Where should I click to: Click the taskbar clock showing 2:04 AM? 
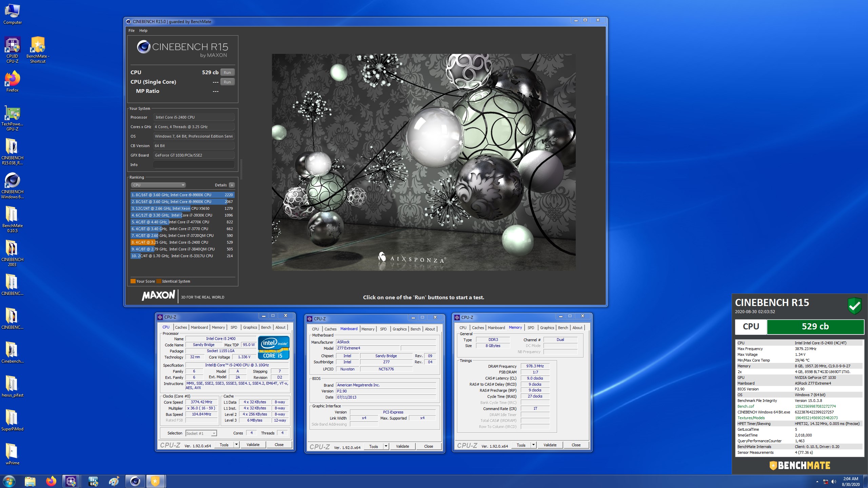click(851, 482)
